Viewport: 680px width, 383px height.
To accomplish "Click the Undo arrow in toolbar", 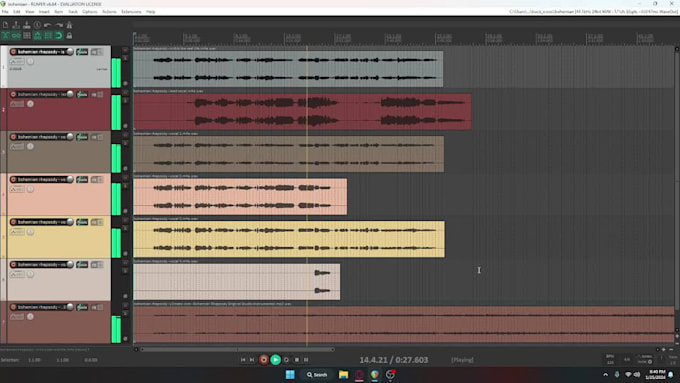I will pos(48,25).
